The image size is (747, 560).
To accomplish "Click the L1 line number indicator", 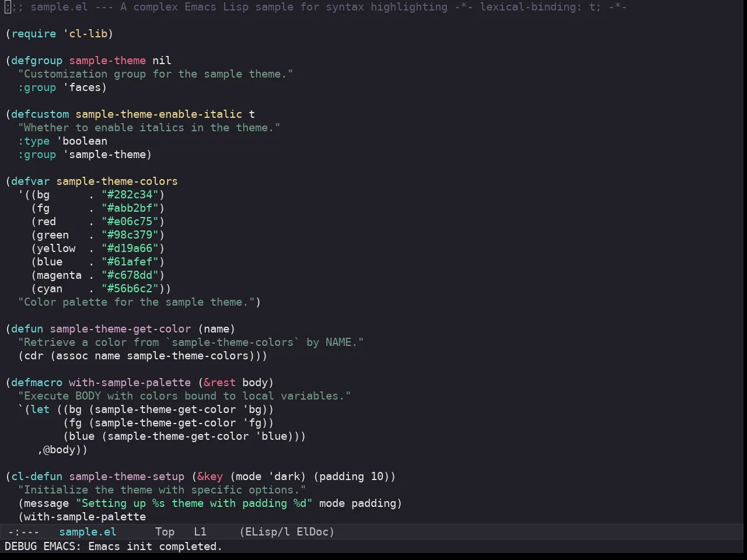I will 200,532.
